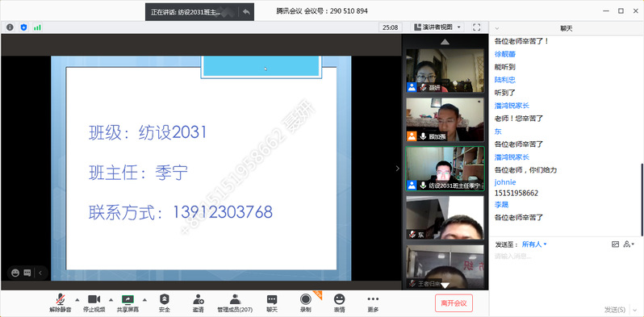Click blue avatar badge on 纺设2031班主任季宁 tile

tap(412, 186)
